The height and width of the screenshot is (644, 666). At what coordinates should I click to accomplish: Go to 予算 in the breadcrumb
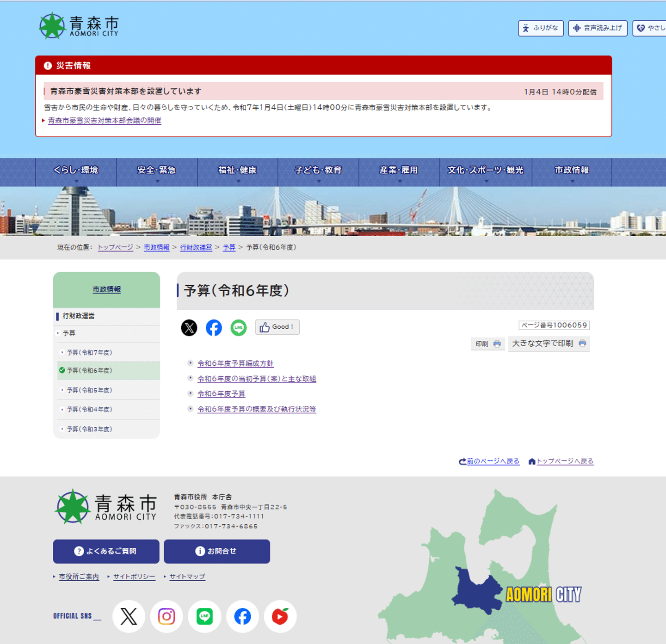click(229, 248)
